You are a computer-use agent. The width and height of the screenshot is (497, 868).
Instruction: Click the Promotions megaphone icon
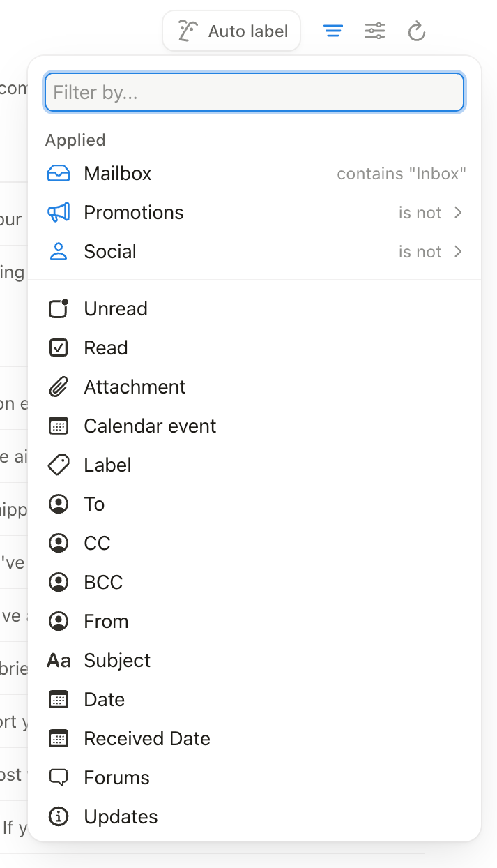[59, 212]
